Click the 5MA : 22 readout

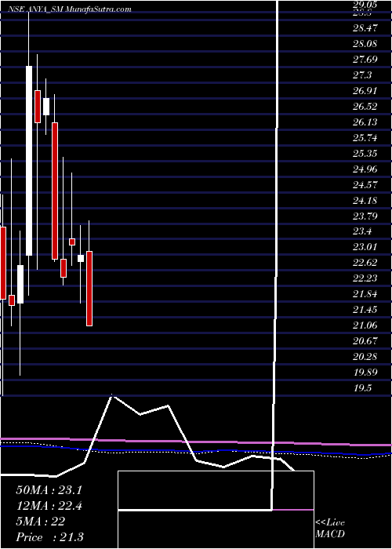[x=40, y=522]
